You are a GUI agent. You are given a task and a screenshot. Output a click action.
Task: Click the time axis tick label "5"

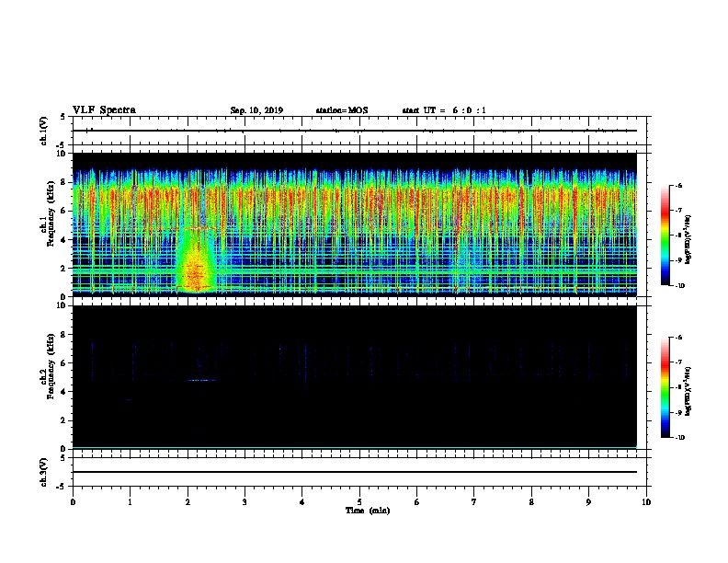(x=359, y=502)
